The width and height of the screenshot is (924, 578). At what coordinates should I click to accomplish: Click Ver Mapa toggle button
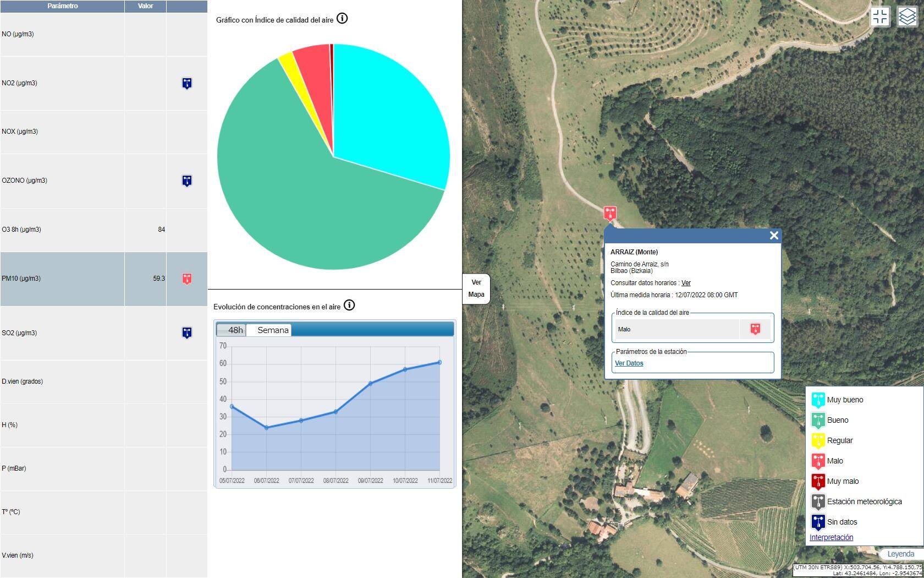[476, 288]
